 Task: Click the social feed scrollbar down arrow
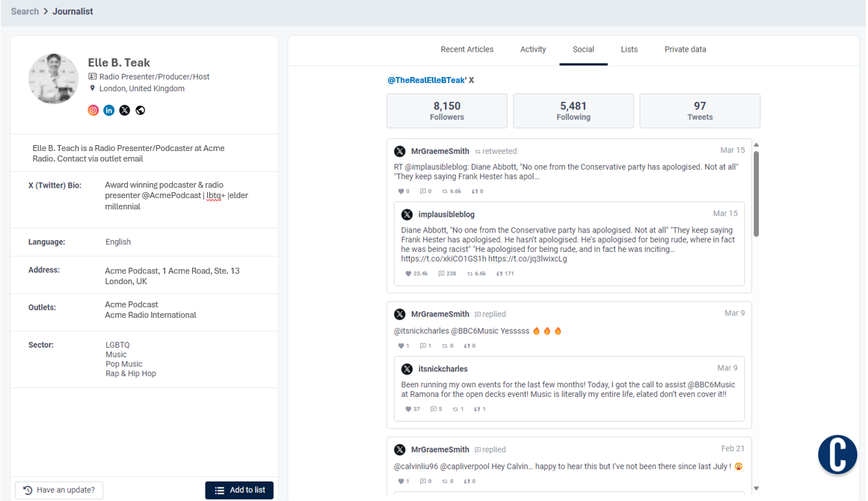756,488
